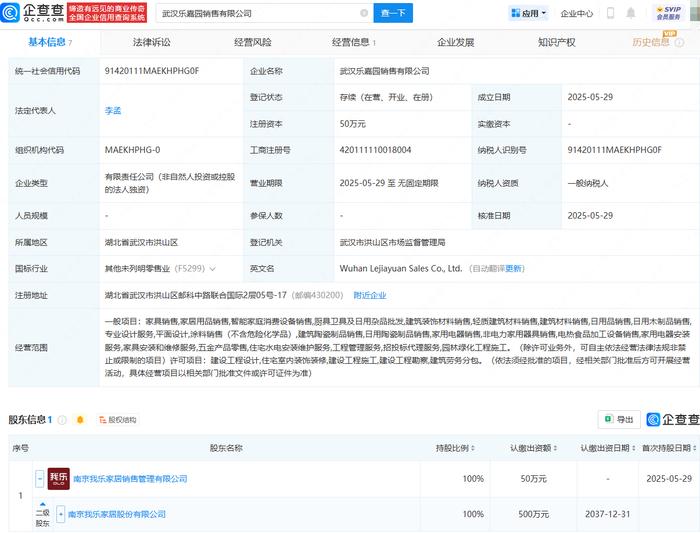Click the 查一下 search button

click(x=393, y=13)
